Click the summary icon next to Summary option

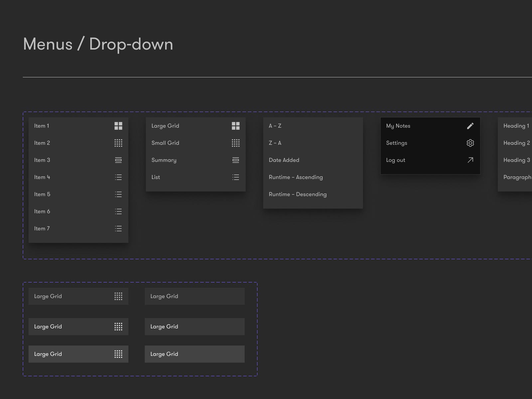[235, 160]
